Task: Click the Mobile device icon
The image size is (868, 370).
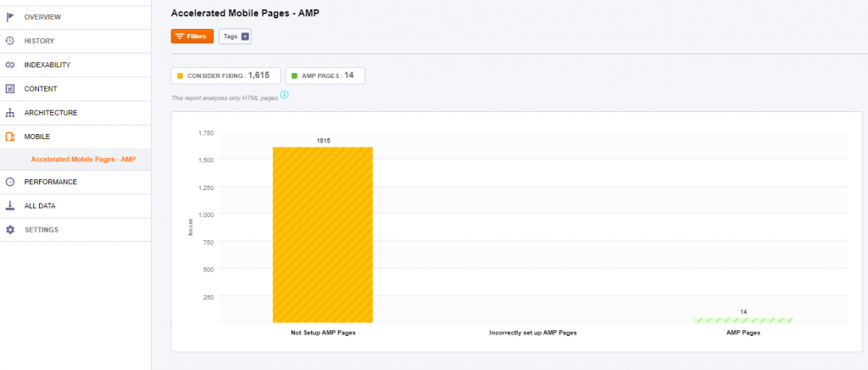Action: click(10, 136)
